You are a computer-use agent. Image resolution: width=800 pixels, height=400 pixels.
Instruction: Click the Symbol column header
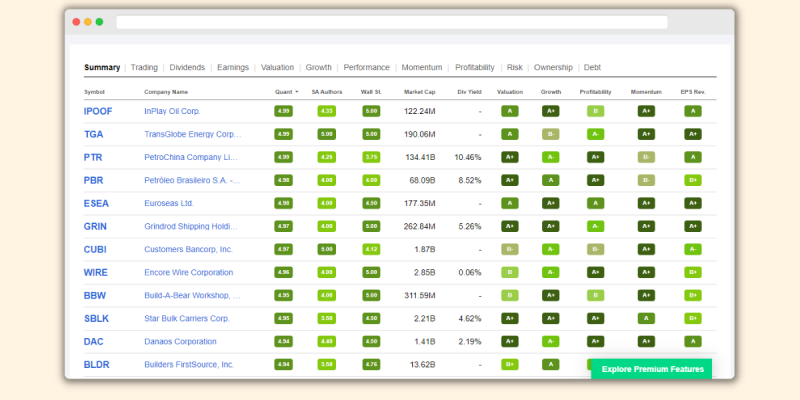click(x=94, y=92)
